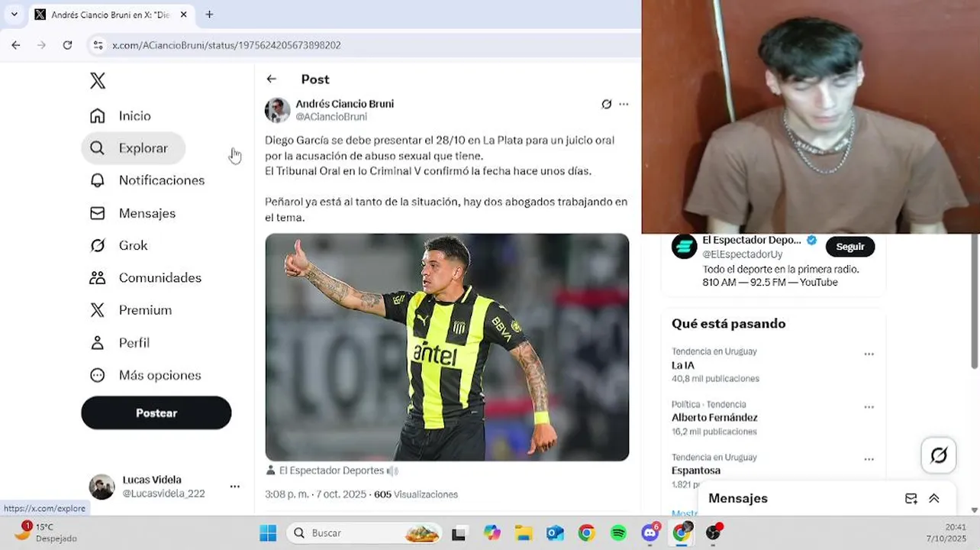Open Copilot from taskbar
Screen dimensions: 980x550
click(492, 533)
